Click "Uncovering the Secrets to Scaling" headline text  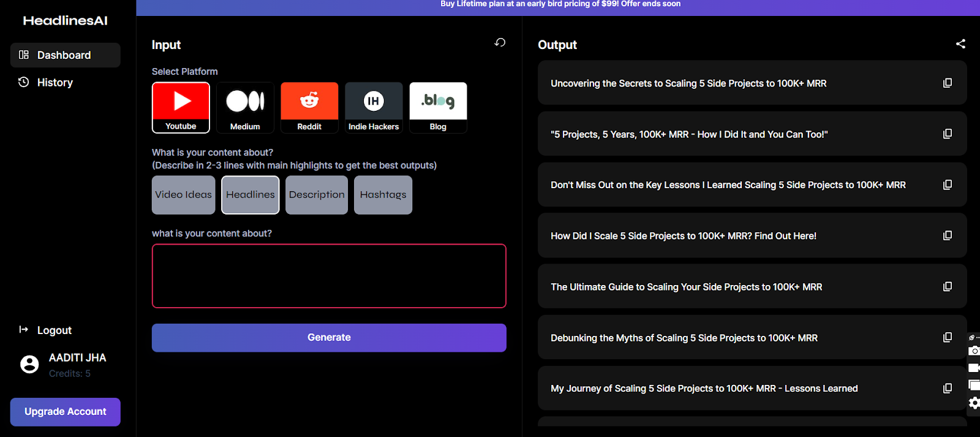688,83
